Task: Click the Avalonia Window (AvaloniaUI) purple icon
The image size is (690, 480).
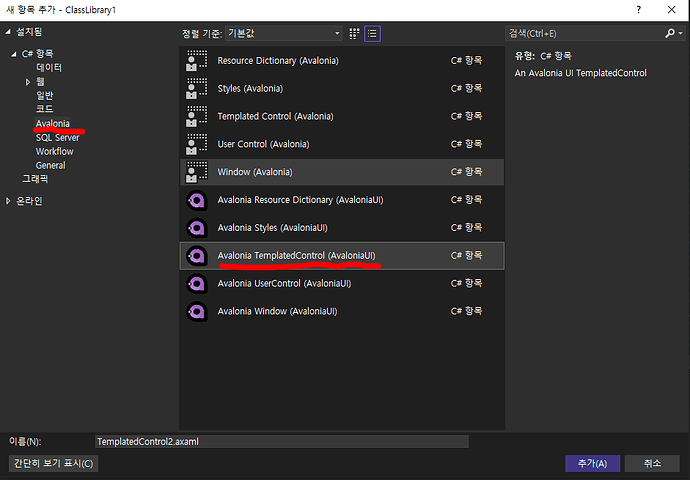Action: pyautogui.click(x=196, y=311)
